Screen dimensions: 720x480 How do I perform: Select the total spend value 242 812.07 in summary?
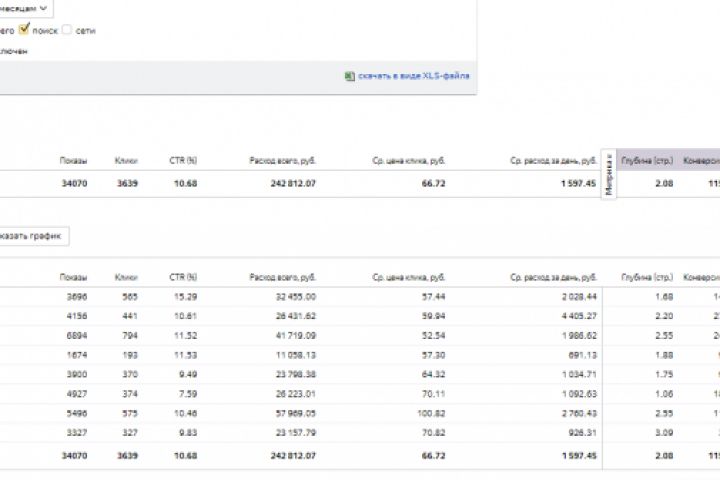click(288, 184)
